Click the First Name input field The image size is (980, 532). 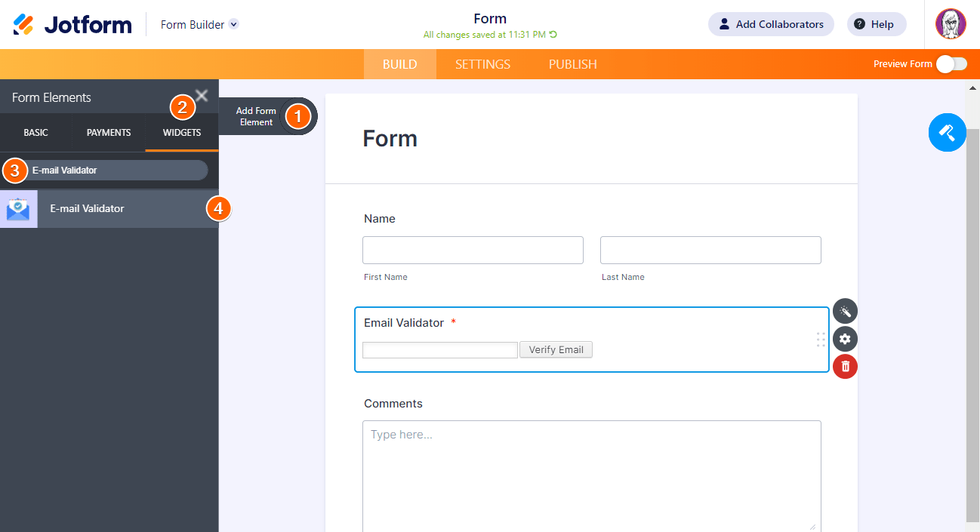tap(473, 250)
